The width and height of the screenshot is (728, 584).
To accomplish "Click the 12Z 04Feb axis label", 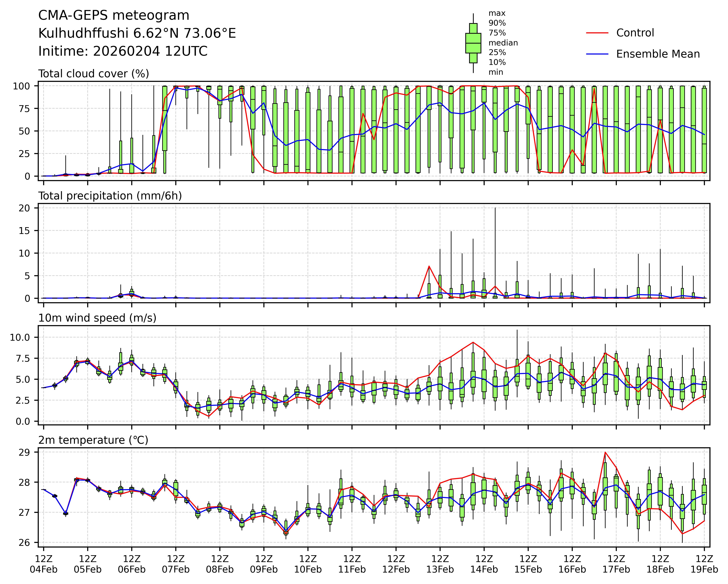I will pyautogui.click(x=44, y=564).
